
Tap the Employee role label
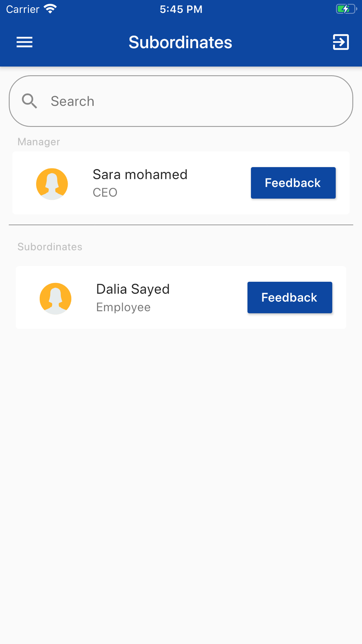coord(123,307)
